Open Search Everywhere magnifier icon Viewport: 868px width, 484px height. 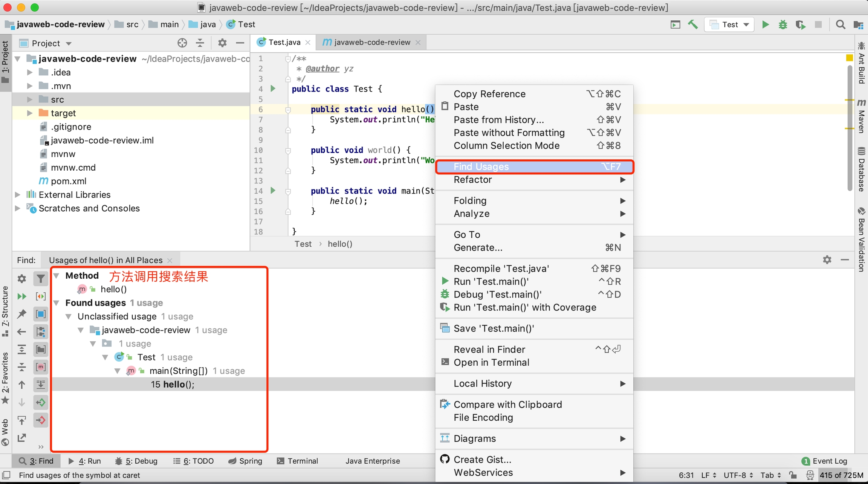840,24
